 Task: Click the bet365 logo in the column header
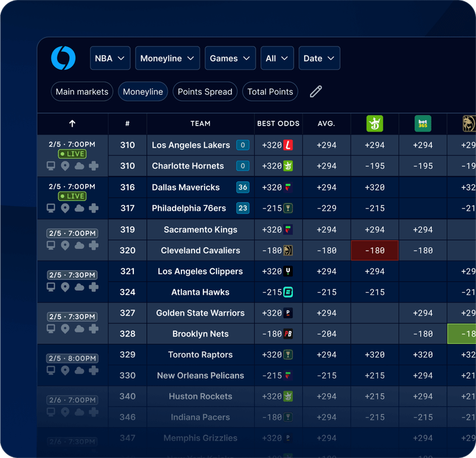point(422,124)
